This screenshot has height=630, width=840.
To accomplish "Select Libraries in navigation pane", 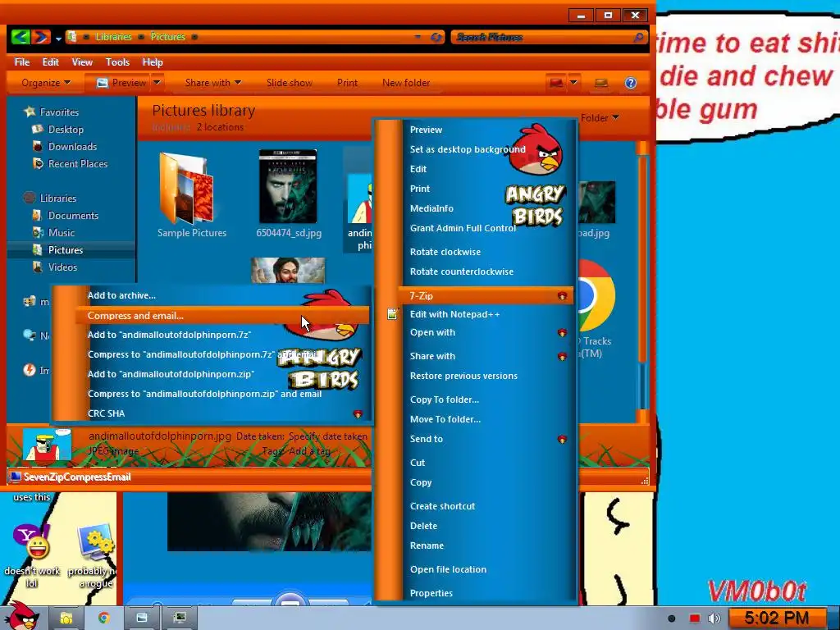I will tap(50, 198).
